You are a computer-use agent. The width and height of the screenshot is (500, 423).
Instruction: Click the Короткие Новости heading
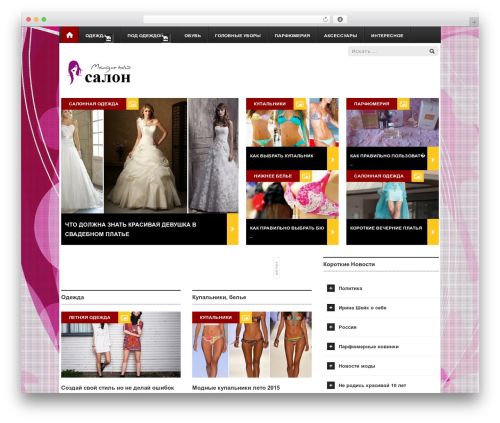[349, 264]
